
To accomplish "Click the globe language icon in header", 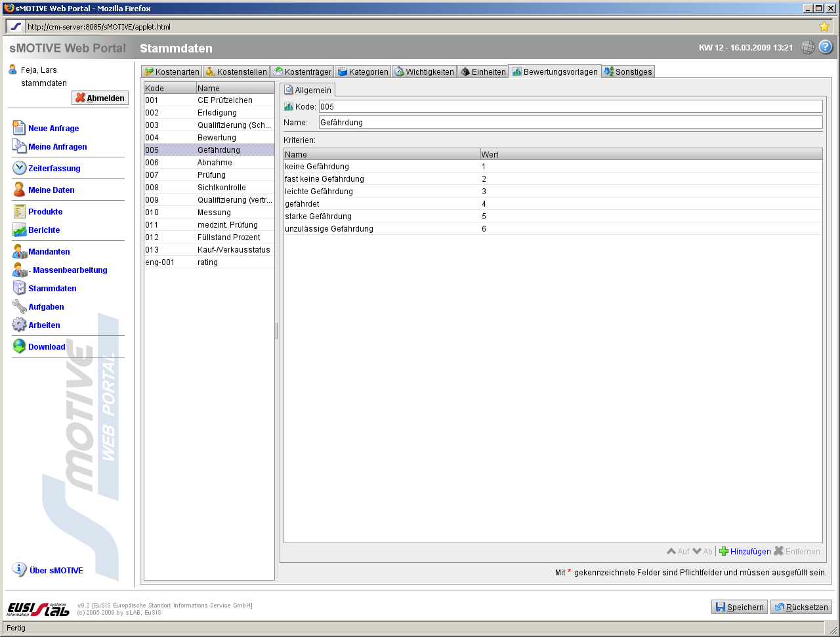I will 808,47.
